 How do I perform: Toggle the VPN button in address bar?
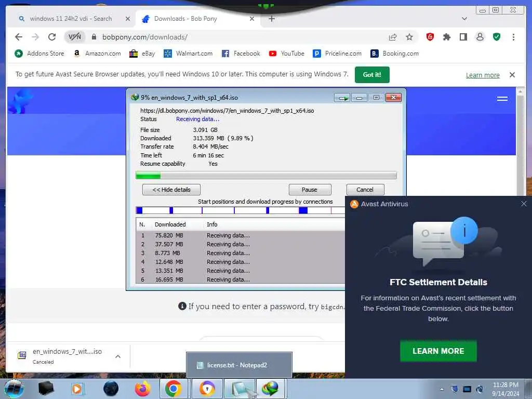point(75,37)
